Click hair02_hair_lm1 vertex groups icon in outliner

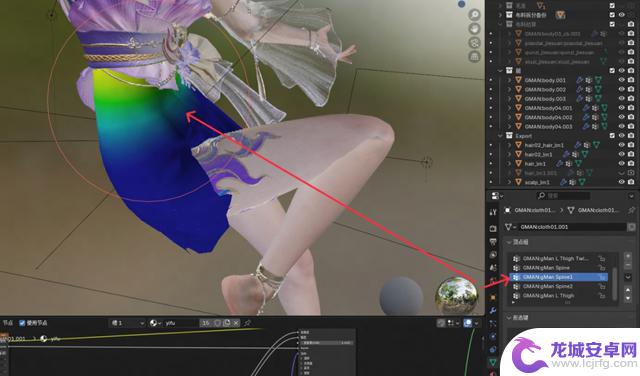(x=587, y=145)
